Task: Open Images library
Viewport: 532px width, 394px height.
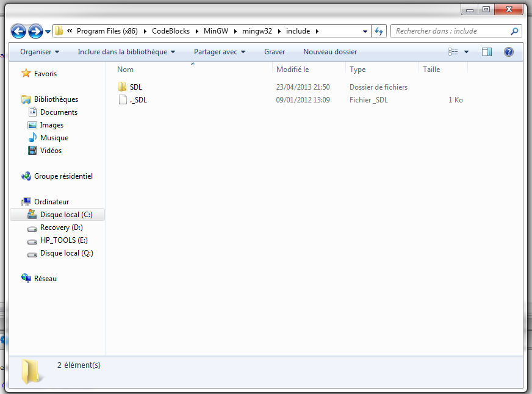Action: click(52, 125)
